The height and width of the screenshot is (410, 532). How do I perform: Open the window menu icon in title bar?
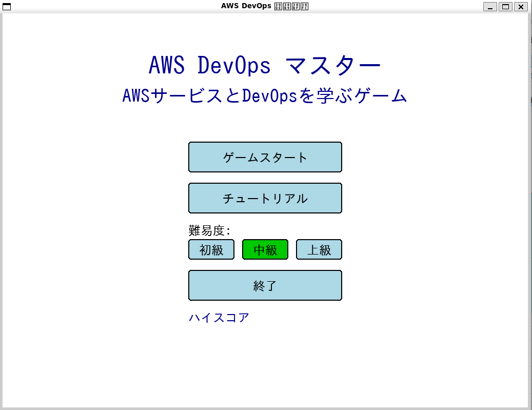[x=7, y=7]
